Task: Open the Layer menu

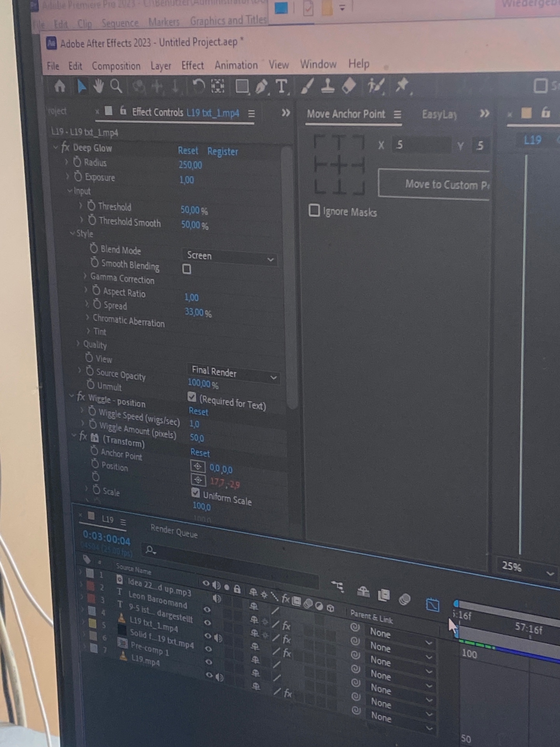Action: point(161,66)
